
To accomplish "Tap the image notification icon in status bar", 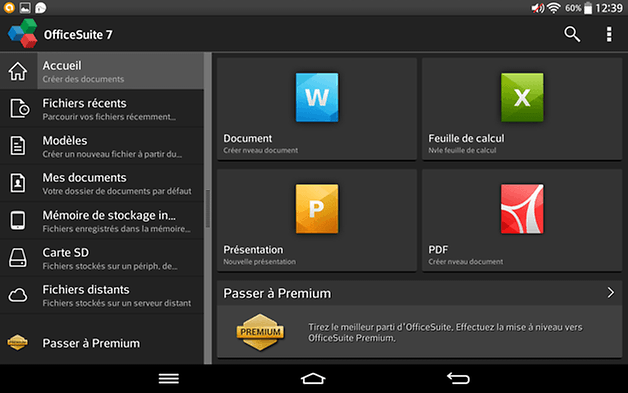I will click(25, 8).
